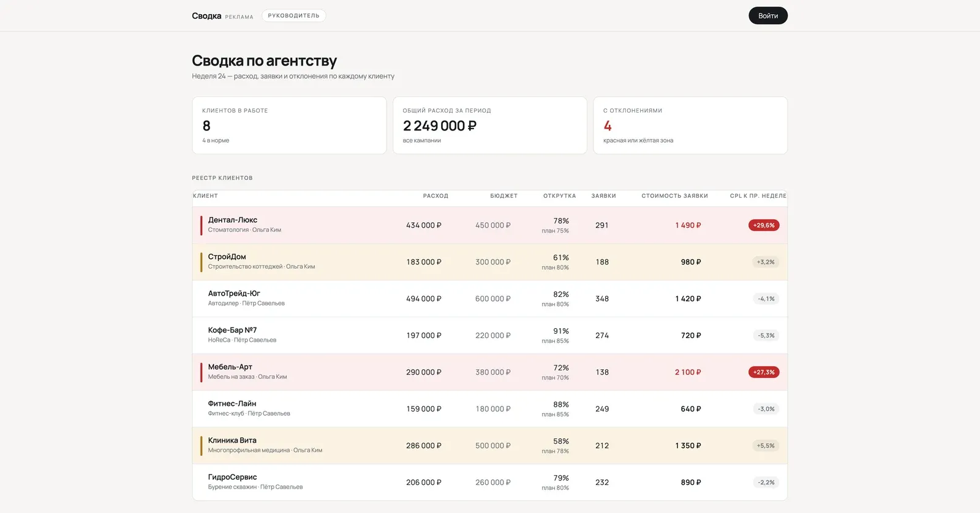
Task: Open the Мебель-Арт client row
Action: point(489,372)
